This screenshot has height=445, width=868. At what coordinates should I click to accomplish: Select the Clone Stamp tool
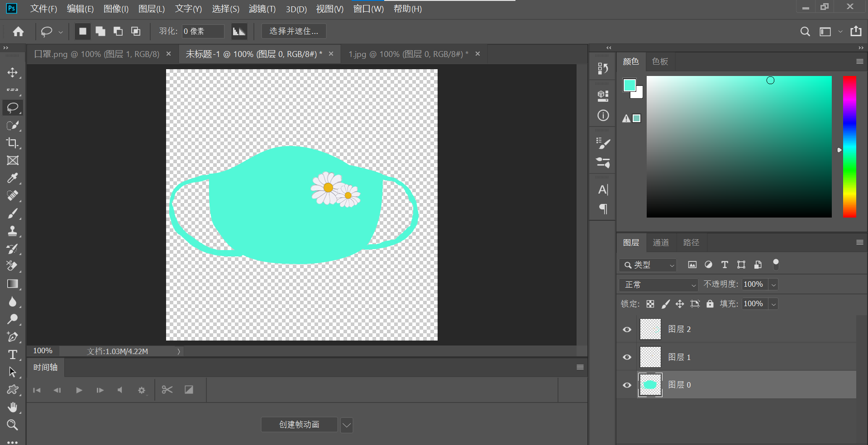tap(12, 231)
